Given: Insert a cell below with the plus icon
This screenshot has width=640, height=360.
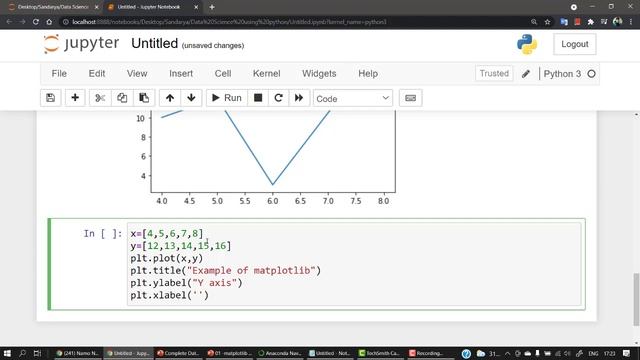Looking at the screenshot, I should coord(75,98).
